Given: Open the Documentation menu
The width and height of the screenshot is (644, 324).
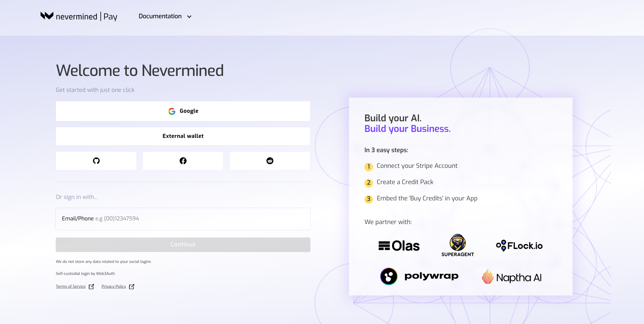Looking at the screenshot, I should coord(160,16).
